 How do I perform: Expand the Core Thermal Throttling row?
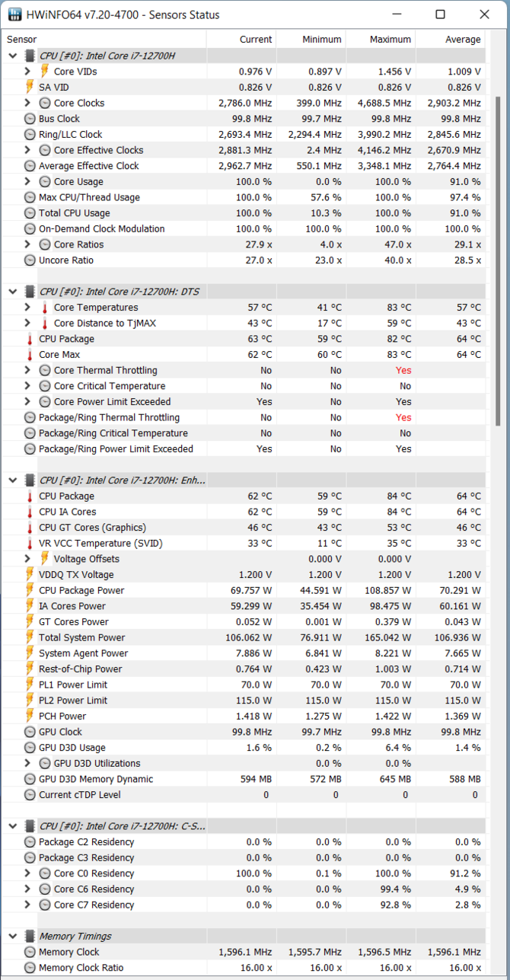pos(27,370)
